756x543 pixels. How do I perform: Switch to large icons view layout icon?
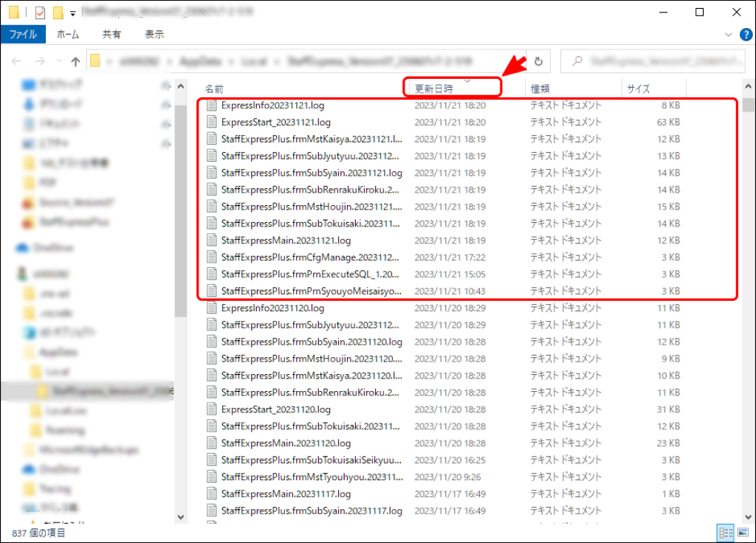click(x=743, y=533)
